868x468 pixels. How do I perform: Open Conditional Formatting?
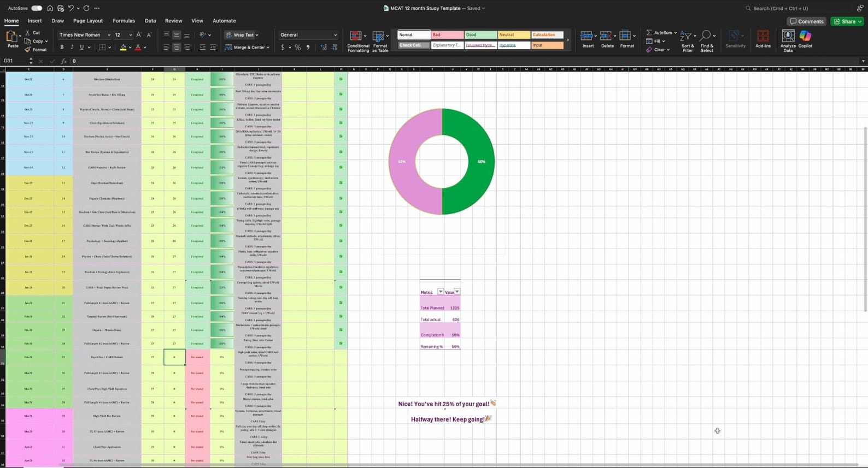point(358,42)
